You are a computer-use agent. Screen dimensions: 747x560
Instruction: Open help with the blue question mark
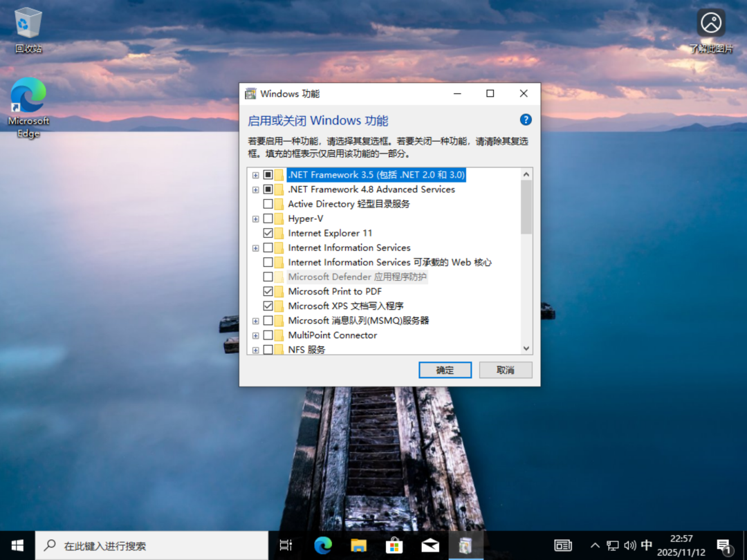coord(526,120)
